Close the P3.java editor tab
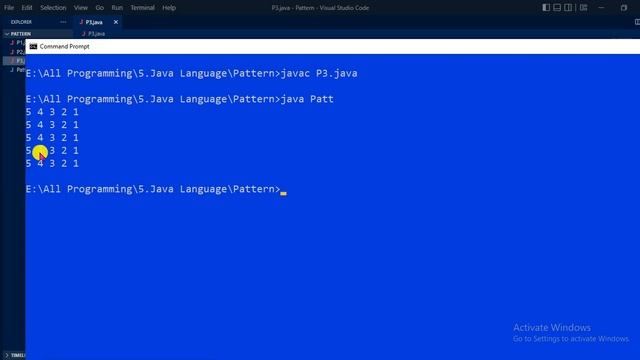Viewport: 640px width, 360px height. pyautogui.click(x=116, y=22)
